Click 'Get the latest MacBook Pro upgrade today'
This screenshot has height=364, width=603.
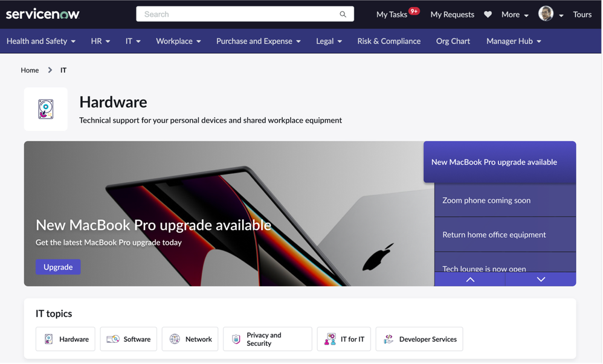108,242
